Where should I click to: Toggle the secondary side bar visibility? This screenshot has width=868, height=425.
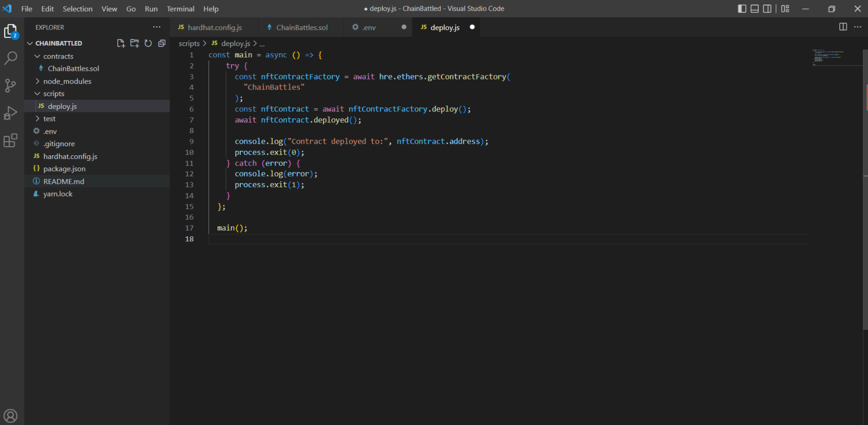[767, 9]
